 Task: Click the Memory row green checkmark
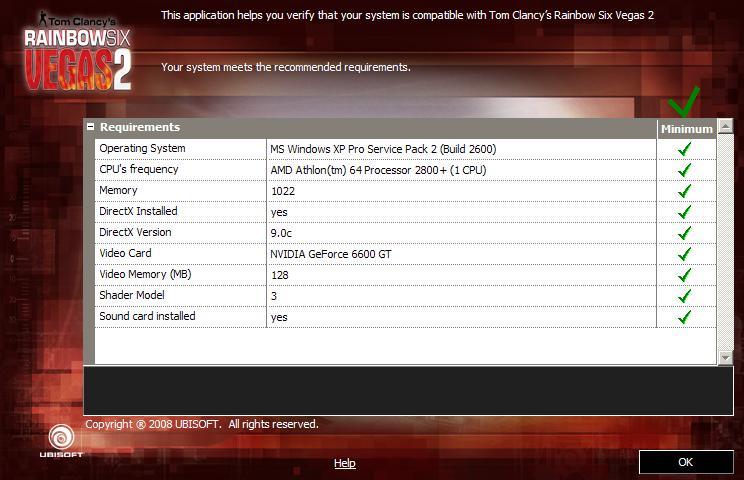[684, 191]
